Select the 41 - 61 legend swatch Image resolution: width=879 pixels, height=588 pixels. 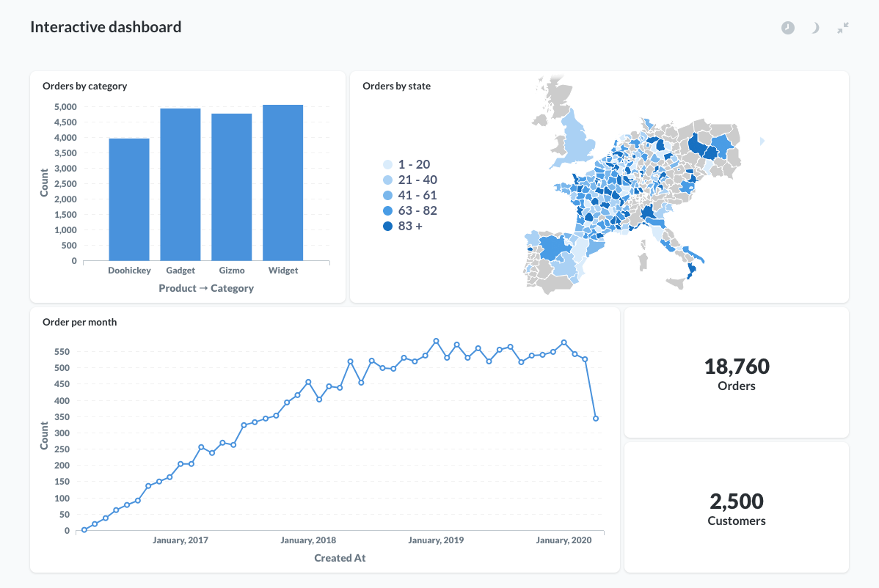387,196
